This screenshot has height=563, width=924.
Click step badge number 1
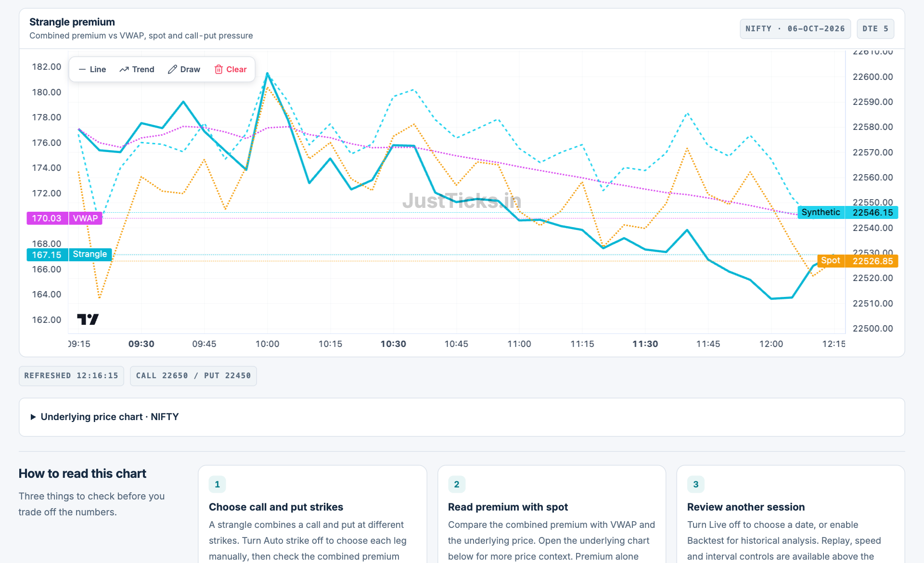217,484
